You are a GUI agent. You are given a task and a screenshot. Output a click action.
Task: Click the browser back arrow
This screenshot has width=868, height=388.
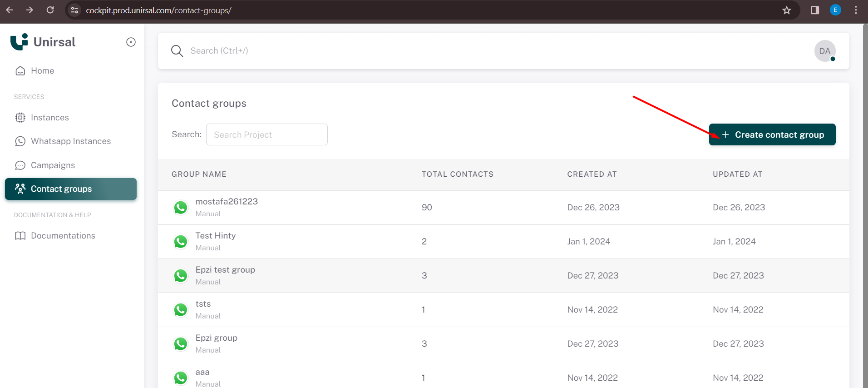pos(10,10)
